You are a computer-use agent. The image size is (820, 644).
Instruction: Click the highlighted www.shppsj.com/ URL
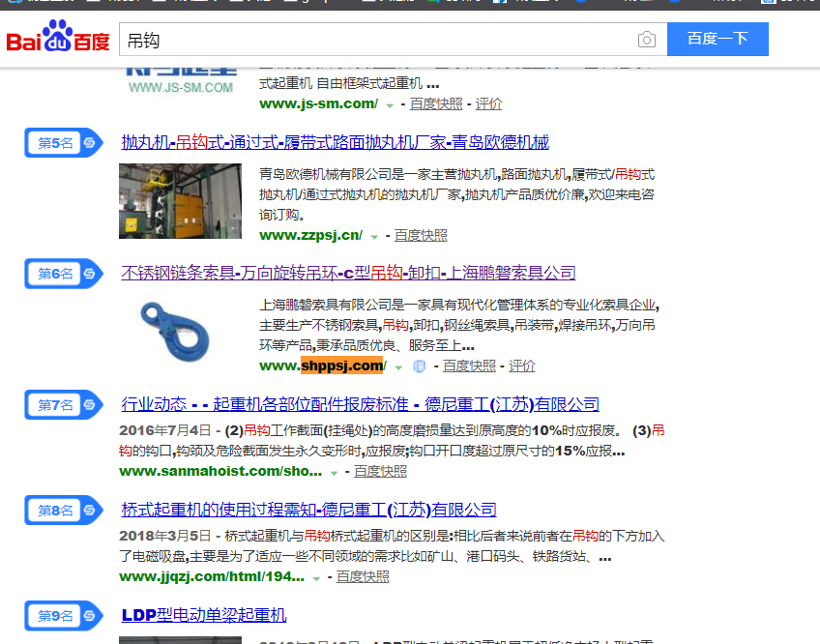point(323,366)
